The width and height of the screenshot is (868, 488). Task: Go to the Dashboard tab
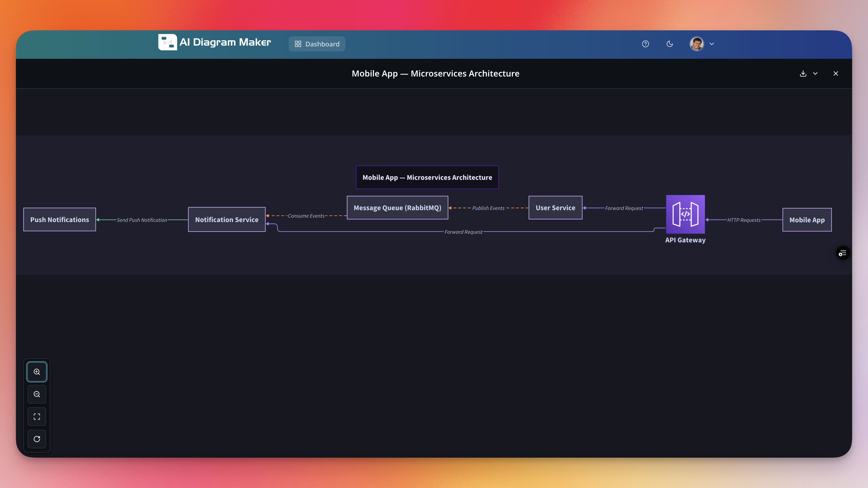pos(317,44)
